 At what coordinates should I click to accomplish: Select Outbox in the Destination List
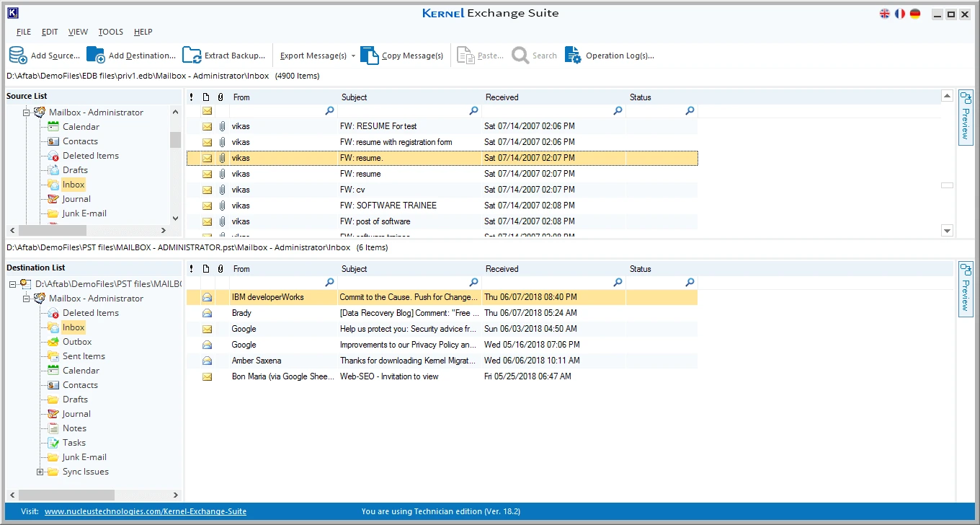pos(77,342)
